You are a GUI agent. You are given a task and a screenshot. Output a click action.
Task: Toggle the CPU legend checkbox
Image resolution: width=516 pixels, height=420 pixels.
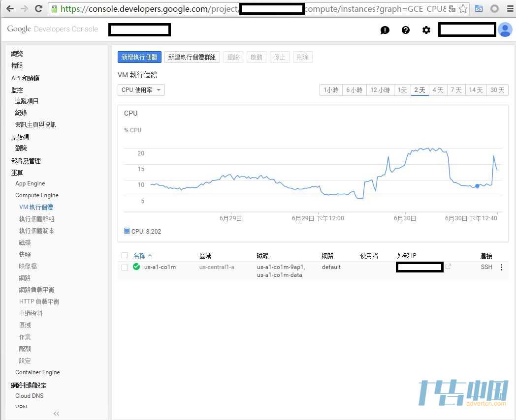(x=127, y=231)
